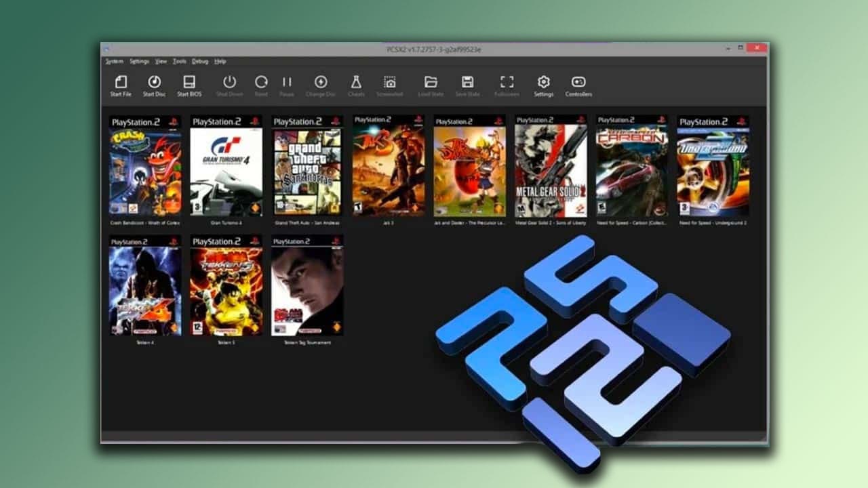Select the GTA San Andreas cover art
This screenshot has height=488, width=868.
click(x=307, y=166)
